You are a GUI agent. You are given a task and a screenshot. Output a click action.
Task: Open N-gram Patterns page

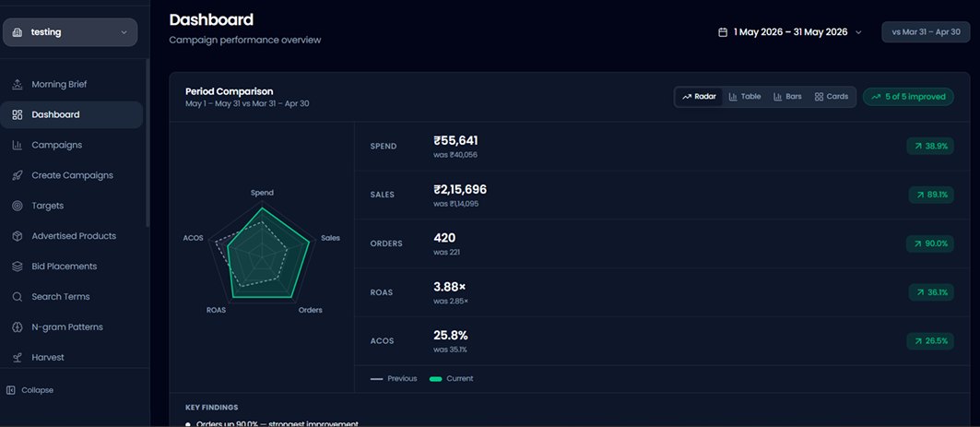(x=72, y=327)
